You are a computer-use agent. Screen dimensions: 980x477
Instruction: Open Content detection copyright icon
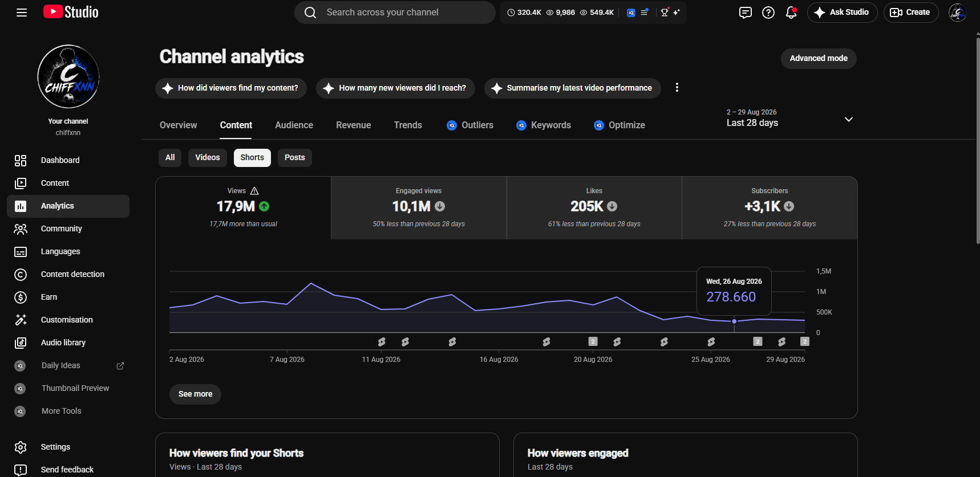click(21, 274)
